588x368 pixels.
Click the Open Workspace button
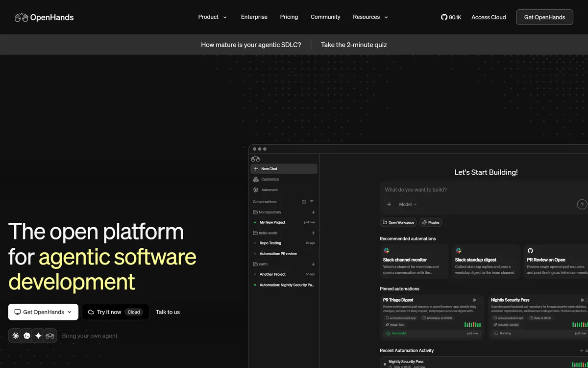(398, 222)
